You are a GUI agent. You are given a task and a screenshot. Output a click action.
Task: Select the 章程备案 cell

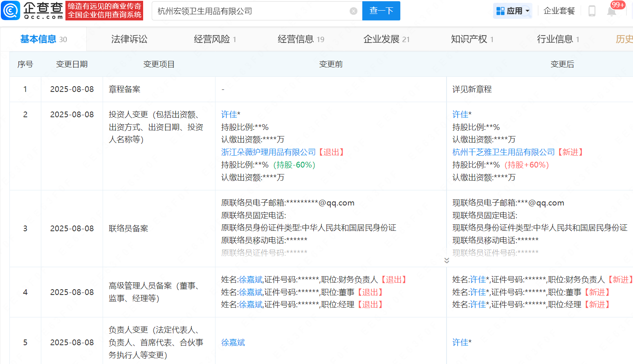point(159,89)
